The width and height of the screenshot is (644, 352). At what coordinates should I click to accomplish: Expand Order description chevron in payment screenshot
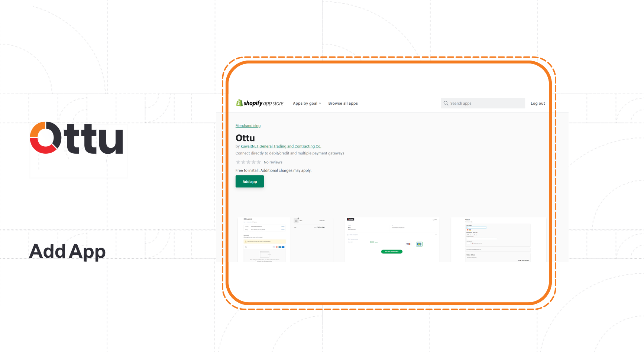pos(436,235)
